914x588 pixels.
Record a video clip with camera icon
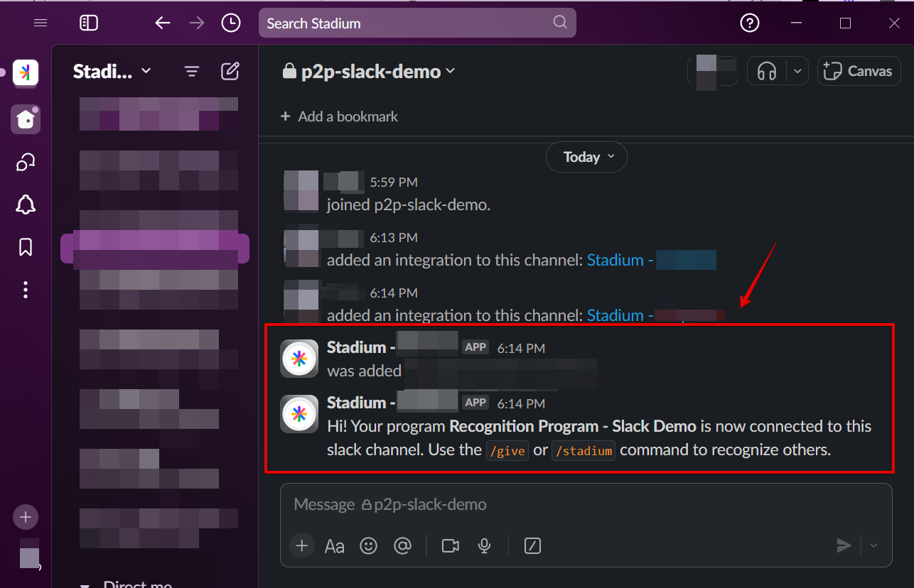click(x=451, y=545)
